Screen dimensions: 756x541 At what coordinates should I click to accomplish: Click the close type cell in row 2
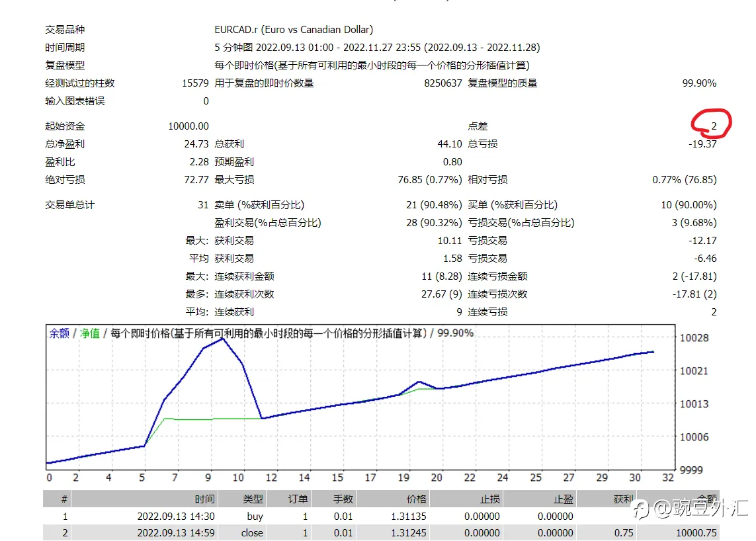(252, 533)
